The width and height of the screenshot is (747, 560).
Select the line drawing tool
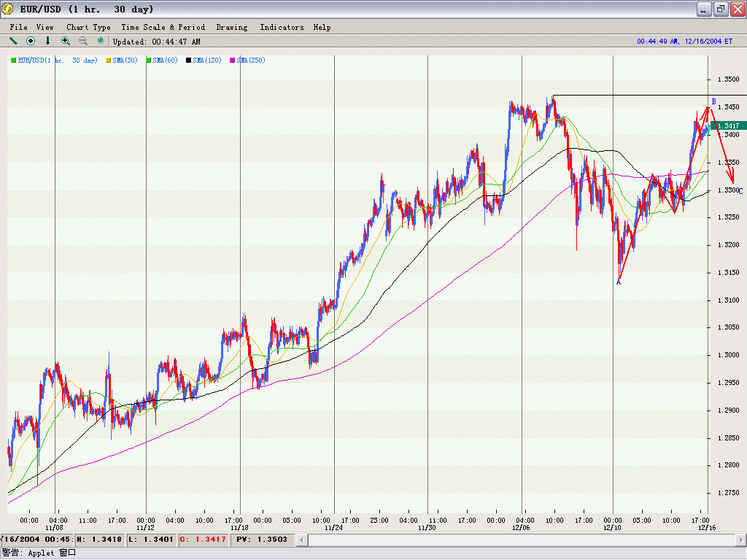(x=13, y=41)
